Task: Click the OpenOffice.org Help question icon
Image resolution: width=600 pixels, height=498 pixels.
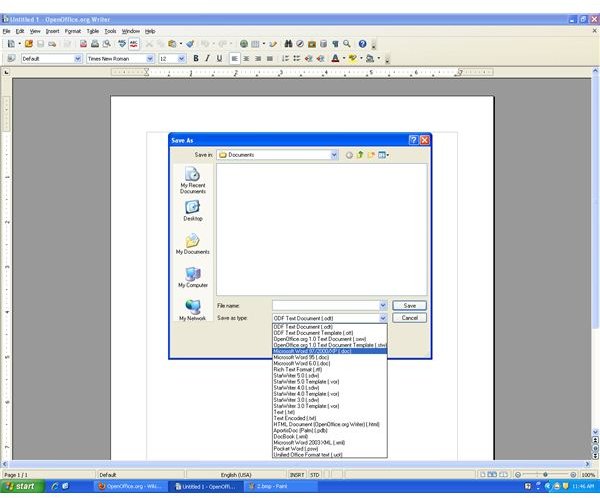Action: click(x=362, y=44)
